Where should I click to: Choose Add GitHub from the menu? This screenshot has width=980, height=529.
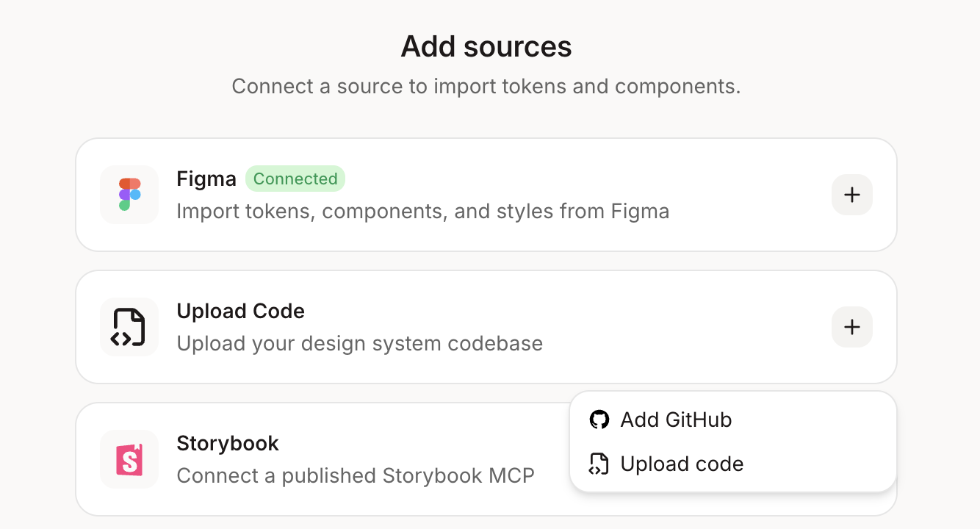(732, 420)
